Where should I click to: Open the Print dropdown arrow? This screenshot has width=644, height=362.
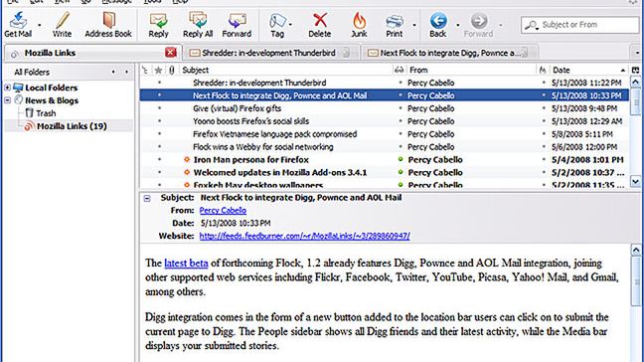414,25
